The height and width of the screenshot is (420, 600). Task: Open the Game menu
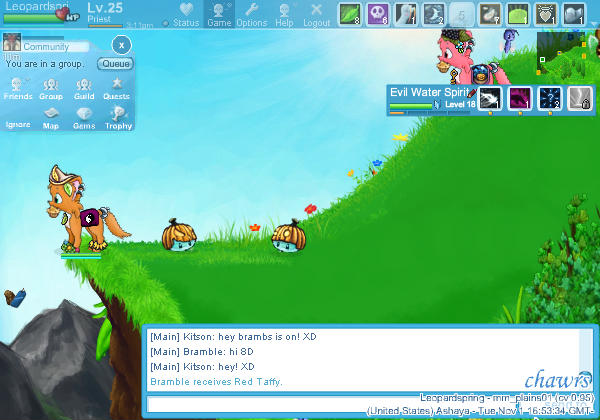pyautogui.click(x=219, y=15)
